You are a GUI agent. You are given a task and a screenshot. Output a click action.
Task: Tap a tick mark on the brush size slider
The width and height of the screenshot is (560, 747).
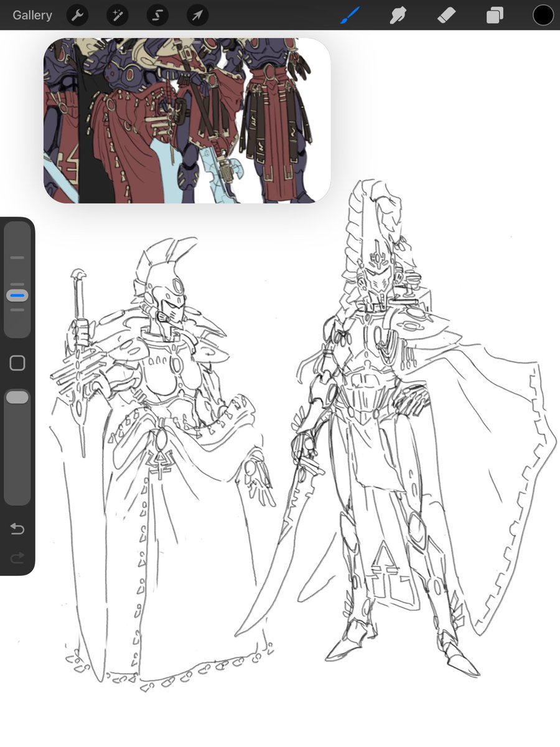click(17, 257)
